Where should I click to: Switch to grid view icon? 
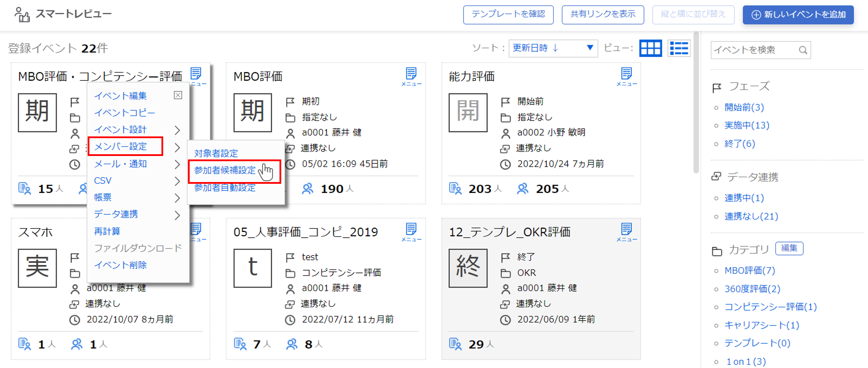(x=651, y=48)
